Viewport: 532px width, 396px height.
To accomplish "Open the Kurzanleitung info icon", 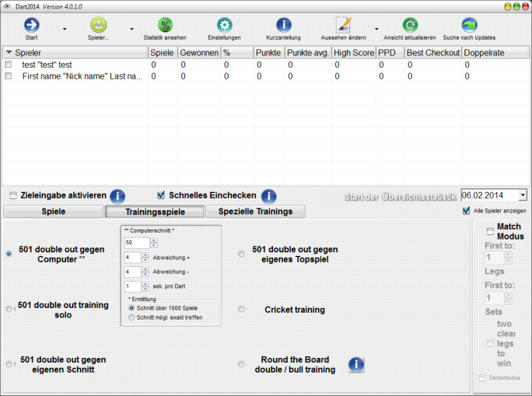I will pyautogui.click(x=284, y=25).
